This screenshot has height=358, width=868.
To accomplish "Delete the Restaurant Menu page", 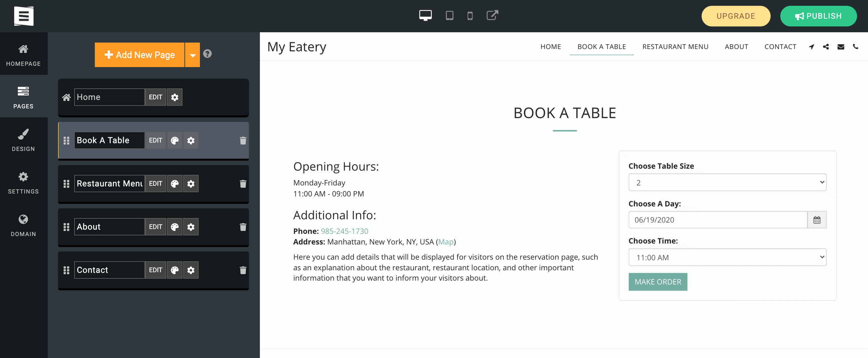I will click(242, 184).
